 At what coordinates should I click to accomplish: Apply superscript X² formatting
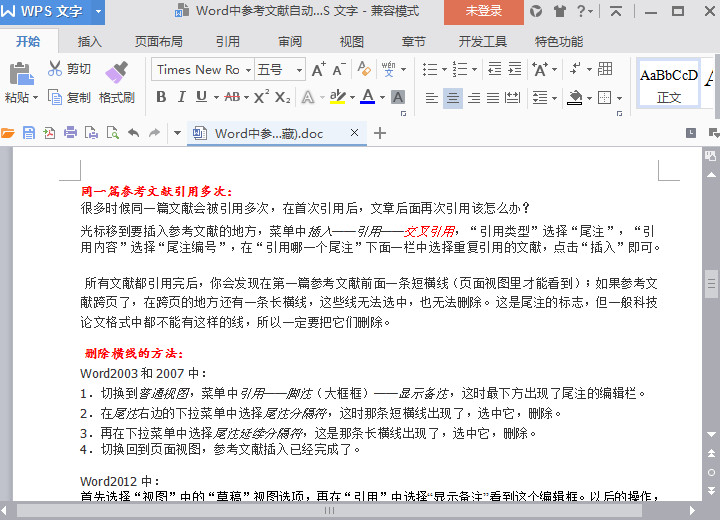pyautogui.click(x=261, y=97)
